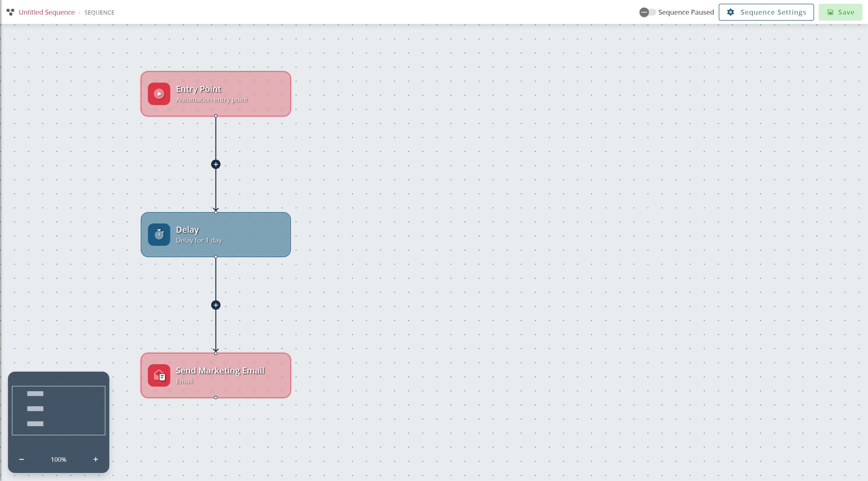Viewport: 868px width, 481px height.
Task: Click the SEQUENCE type label
Action: point(99,12)
